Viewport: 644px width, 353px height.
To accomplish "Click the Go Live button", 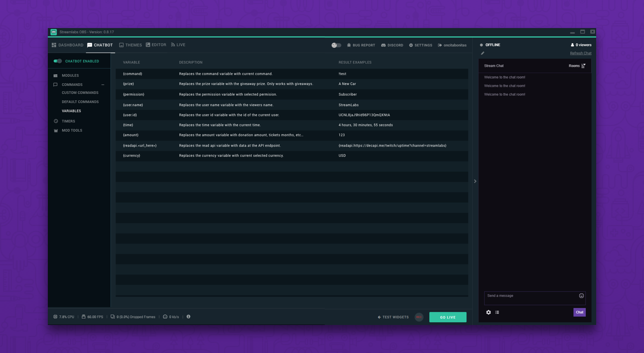I will pyautogui.click(x=448, y=317).
